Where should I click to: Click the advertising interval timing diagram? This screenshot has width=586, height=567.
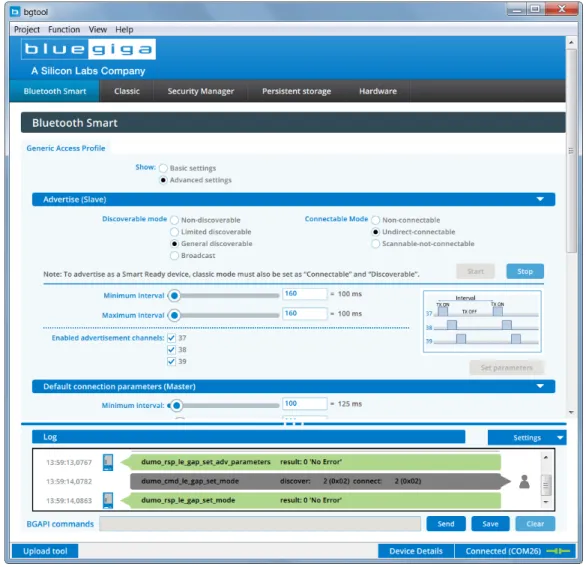coord(482,321)
